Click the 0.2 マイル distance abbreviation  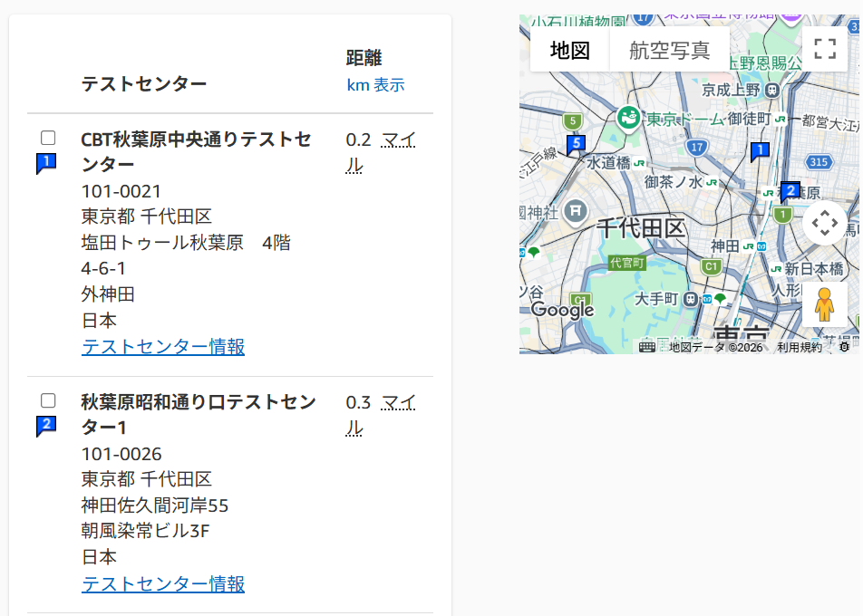pos(381,152)
